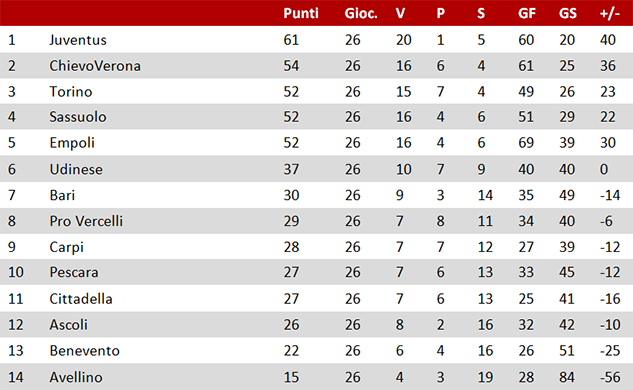Select the Benevento team entry
This screenshot has height=390, width=633.
[84, 350]
